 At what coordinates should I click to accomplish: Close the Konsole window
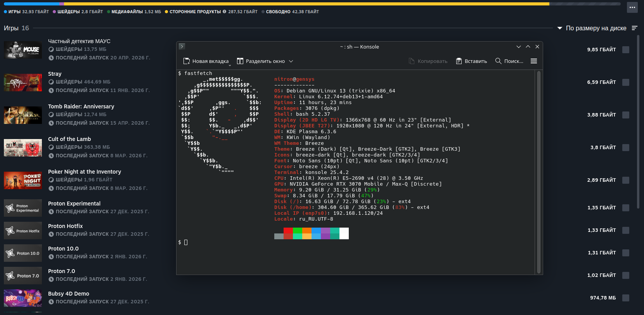pyautogui.click(x=537, y=47)
